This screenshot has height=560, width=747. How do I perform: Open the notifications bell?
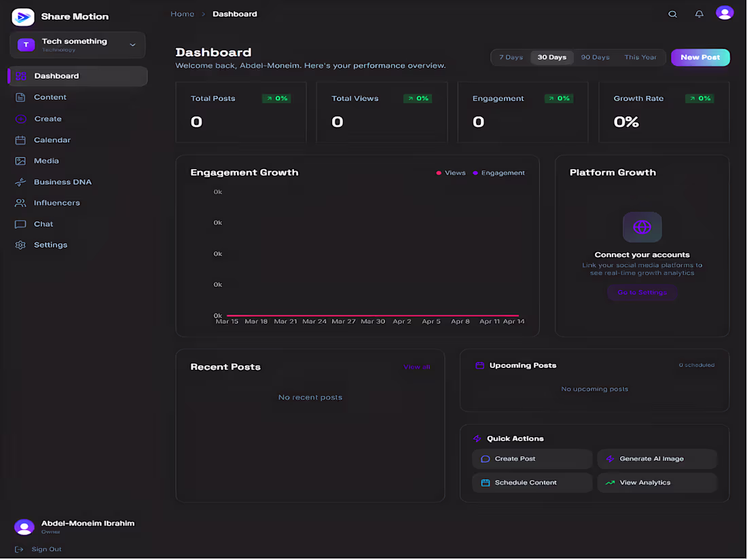coord(699,14)
